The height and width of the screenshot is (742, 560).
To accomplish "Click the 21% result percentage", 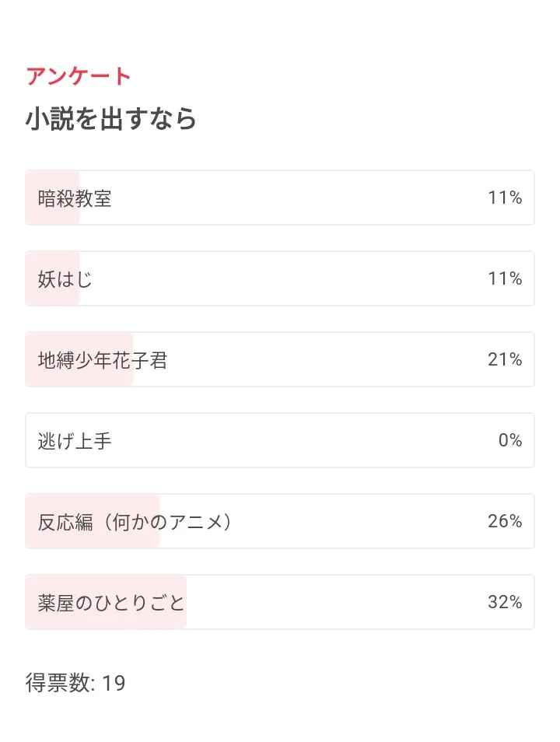I will [505, 360].
